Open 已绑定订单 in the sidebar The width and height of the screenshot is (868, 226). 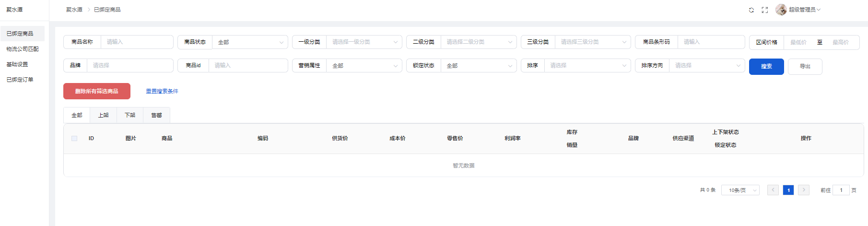click(x=20, y=80)
